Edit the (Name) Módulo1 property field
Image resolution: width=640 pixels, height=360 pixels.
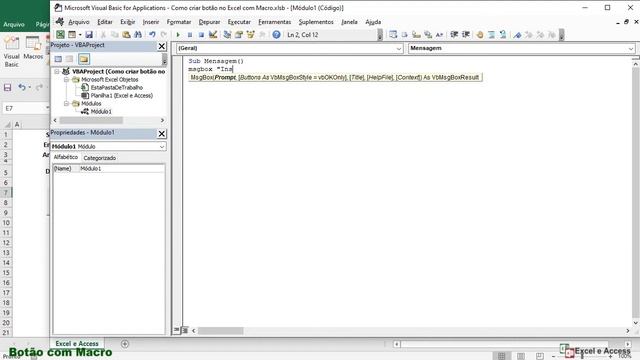coord(122,169)
